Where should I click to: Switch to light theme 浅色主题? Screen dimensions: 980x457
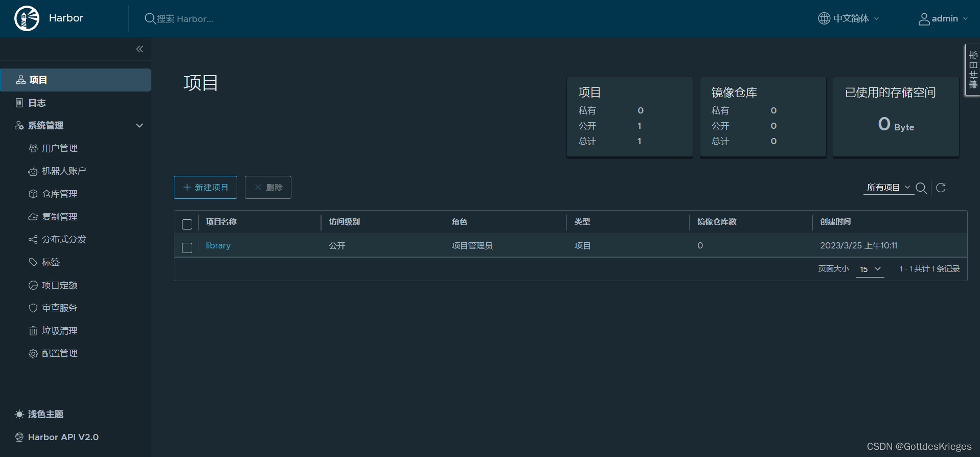coord(45,414)
